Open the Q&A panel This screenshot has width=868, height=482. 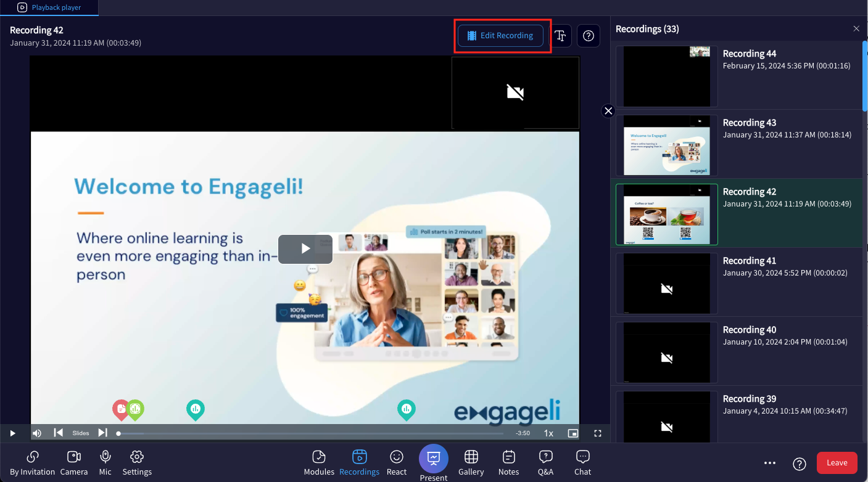(545, 462)
